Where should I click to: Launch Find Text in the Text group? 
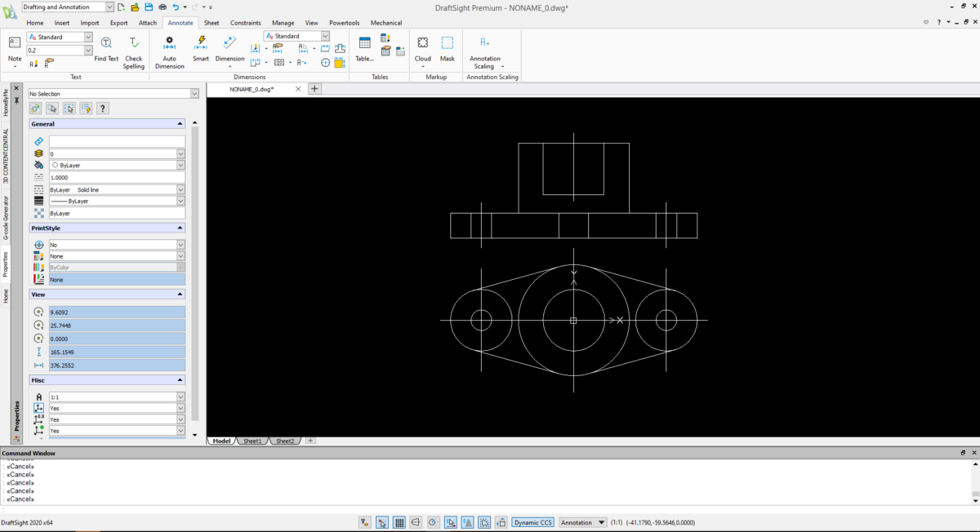point(106,51)
